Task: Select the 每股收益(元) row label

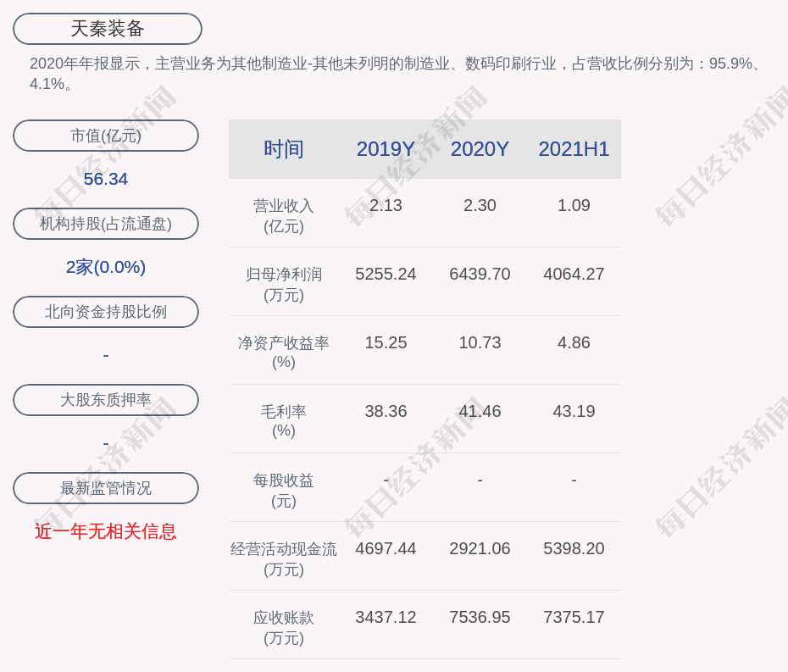Action: pos(283,490)
